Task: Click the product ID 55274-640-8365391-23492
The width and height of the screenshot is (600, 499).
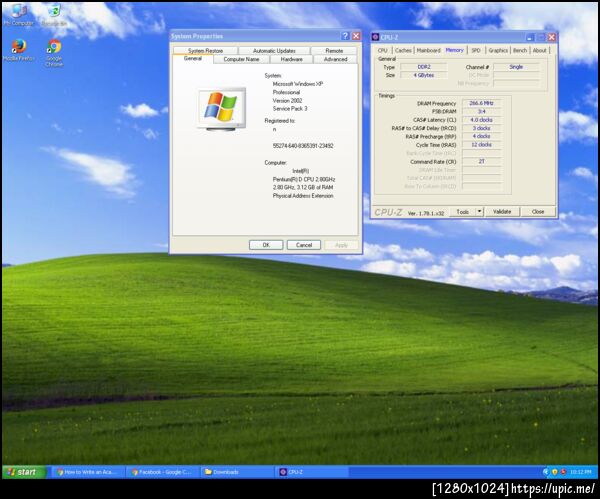Action: tap(303, 146)
